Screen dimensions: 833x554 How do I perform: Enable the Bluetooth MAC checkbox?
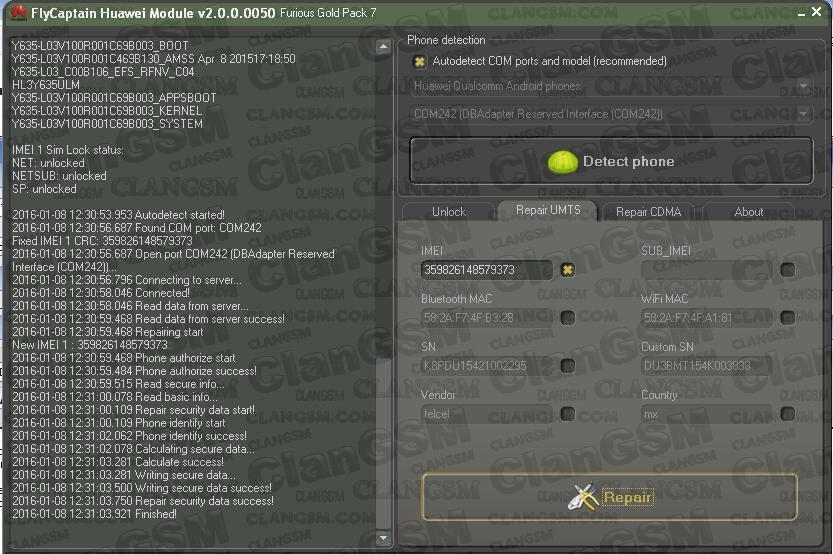pos(567,318)
